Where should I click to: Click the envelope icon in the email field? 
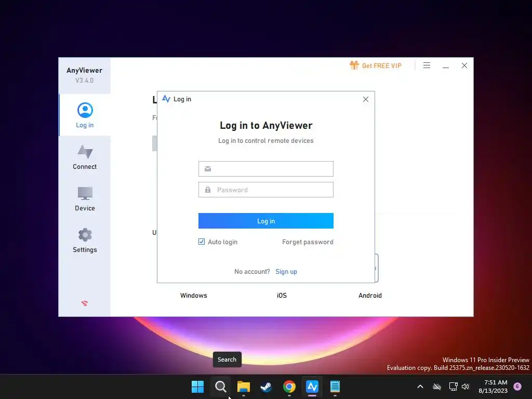[x=208, y=169]
